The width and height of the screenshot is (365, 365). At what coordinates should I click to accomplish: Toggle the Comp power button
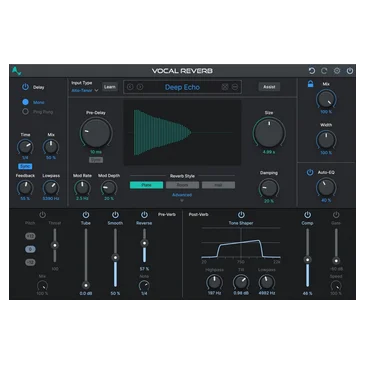(x=307, y=215)
